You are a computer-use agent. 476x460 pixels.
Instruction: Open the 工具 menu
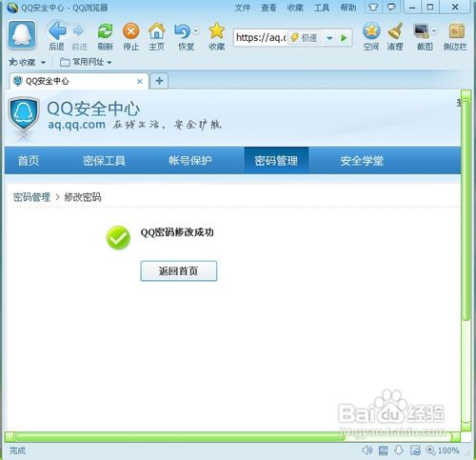322,8
